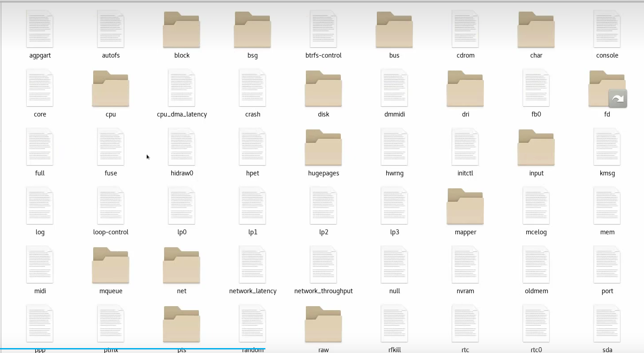Select the null file icon
The image size is (644, 353).
click(x=394, y=265)
